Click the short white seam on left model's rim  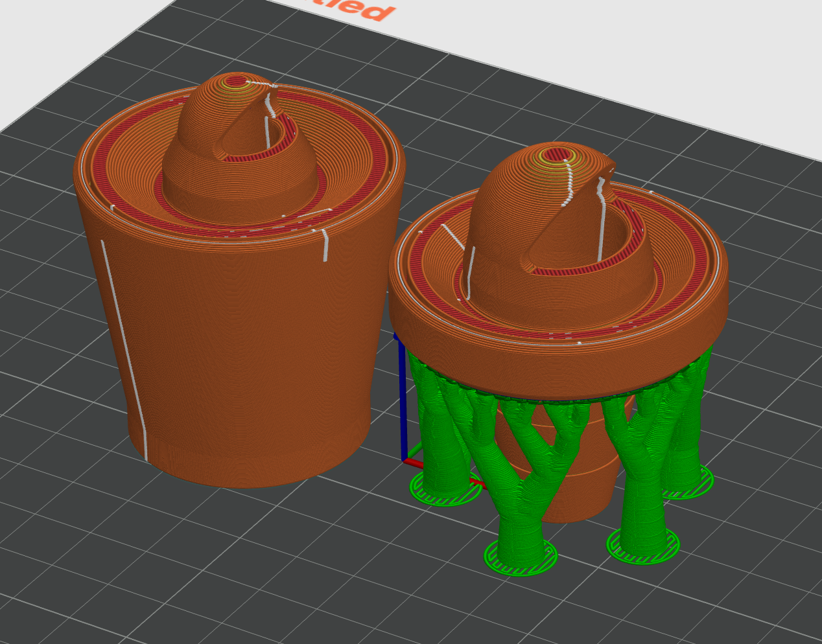pyautogui.click(x=325, y=245)
